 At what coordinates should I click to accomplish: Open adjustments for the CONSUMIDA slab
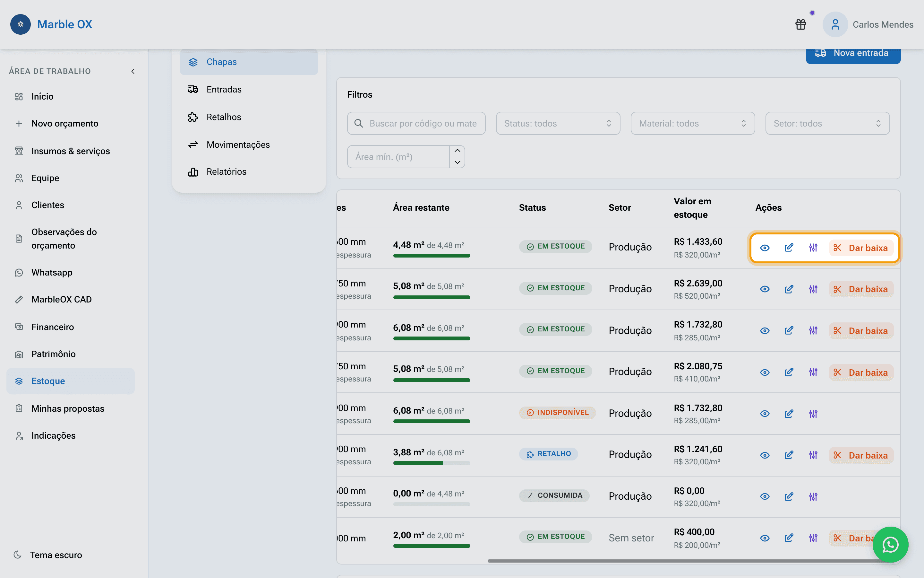click(x=813, y=496)
